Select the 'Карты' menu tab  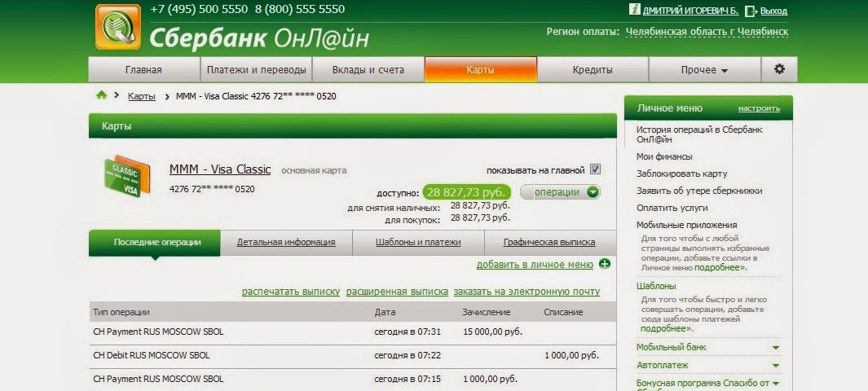click(x=481, y=70)
